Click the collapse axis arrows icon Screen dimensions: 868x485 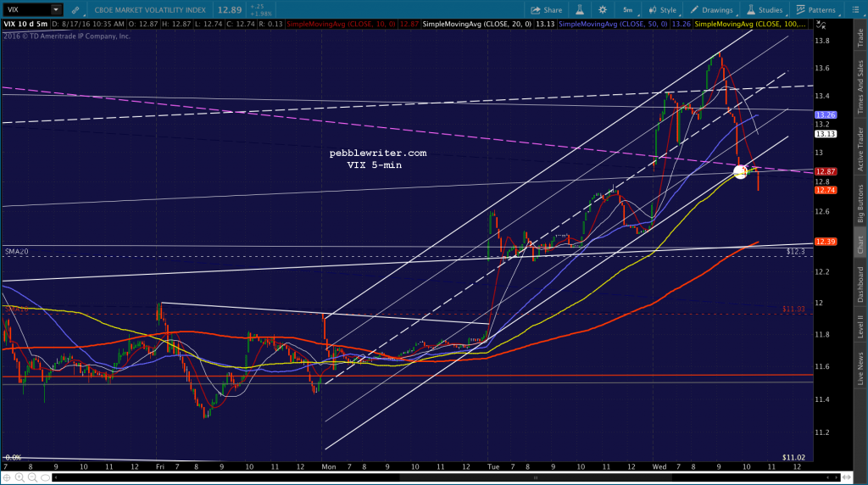coord(821,25)
